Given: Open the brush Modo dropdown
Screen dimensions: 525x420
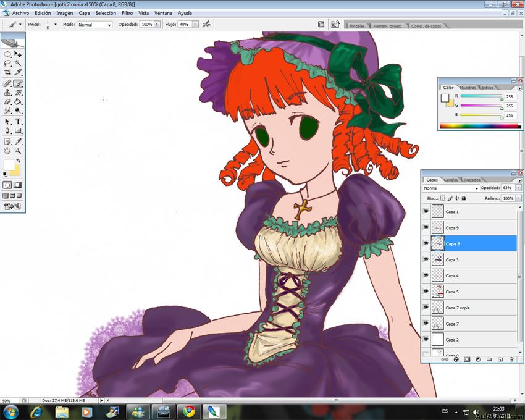Looking at the screenshot, I should [94, 25].
